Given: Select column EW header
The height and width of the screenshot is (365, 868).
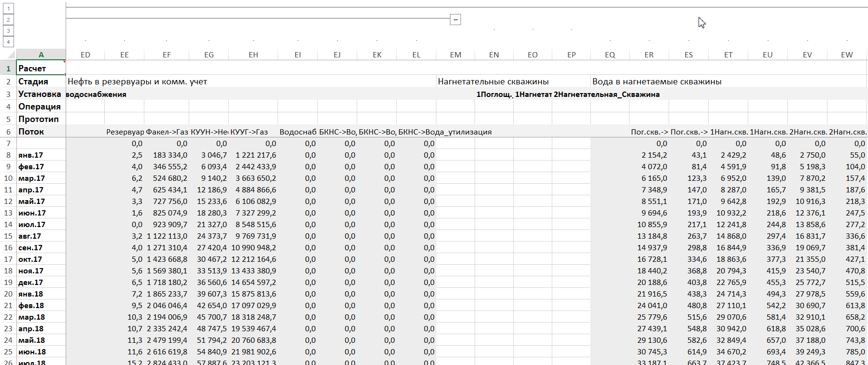Looking at the screenshot, I should click(x=847, y=55).
